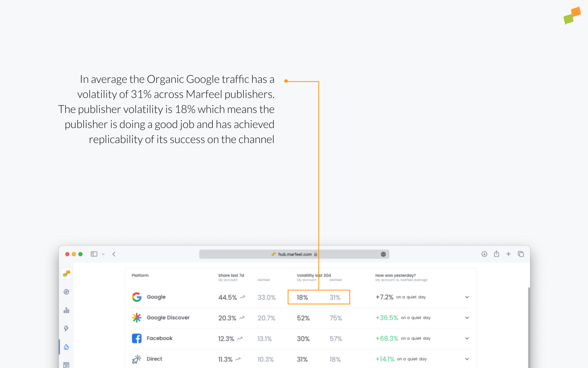Click the page's vertical scrollbar
This screenshot has width=588, height=368.
[x=529, y=327]
